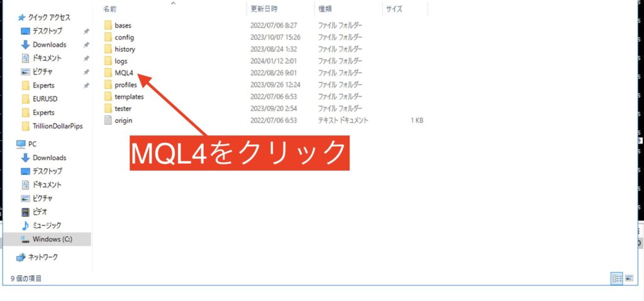Switch to details view icon
This screenshot has height=301, width=644.
pos(617,278)
